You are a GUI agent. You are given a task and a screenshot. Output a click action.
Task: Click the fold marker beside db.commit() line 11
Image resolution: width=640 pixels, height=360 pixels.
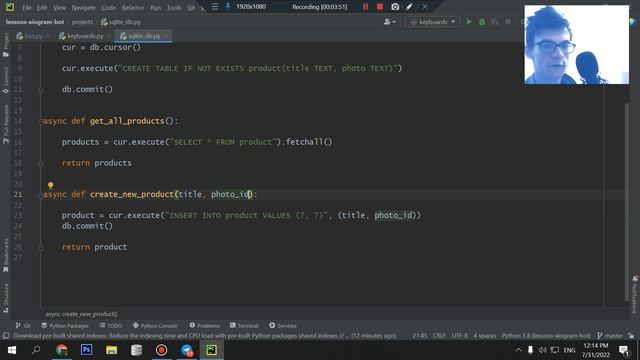(41, 90)
